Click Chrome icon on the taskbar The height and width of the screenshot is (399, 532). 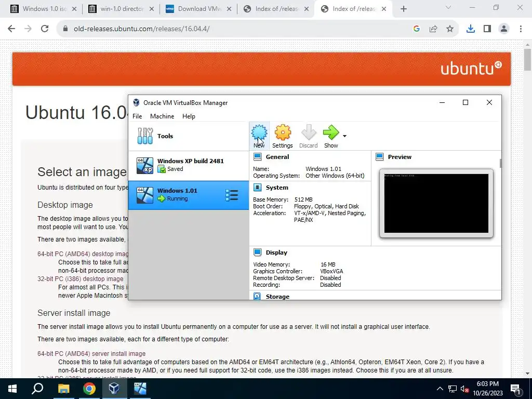[89, 389]
